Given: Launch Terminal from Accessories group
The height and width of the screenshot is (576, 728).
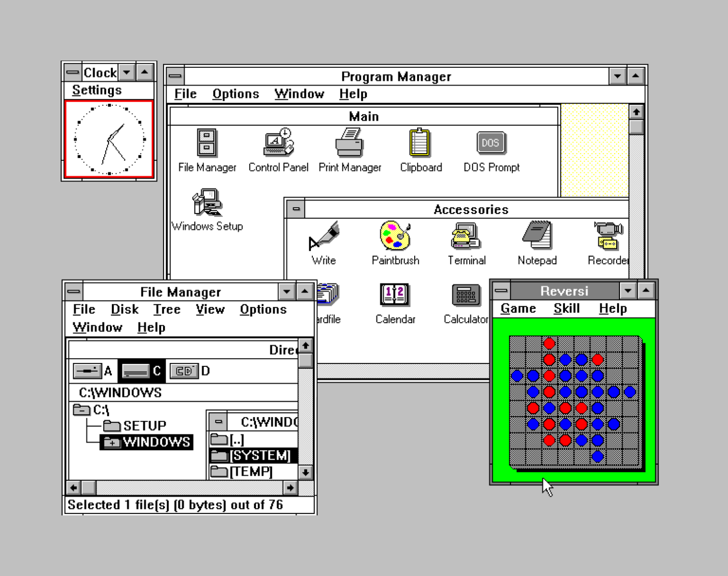Looking at the screenshot, I should (466, 236).
